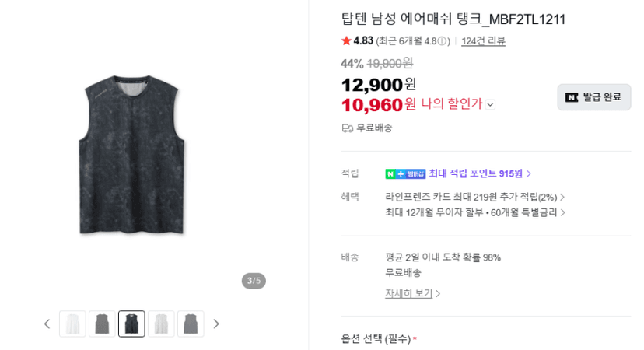This screenshot has width=644, height=350.
Task: Select the white tank thumbnail
Action: (72, 324)
